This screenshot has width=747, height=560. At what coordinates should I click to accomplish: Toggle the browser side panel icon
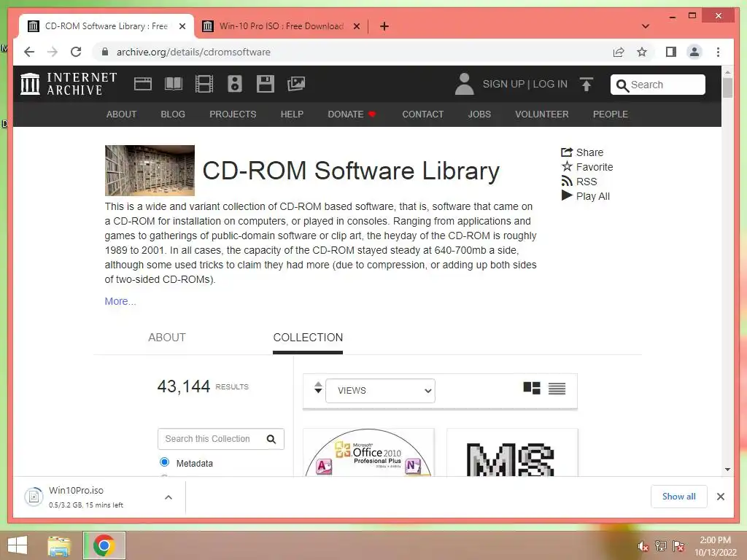(671, 52)
